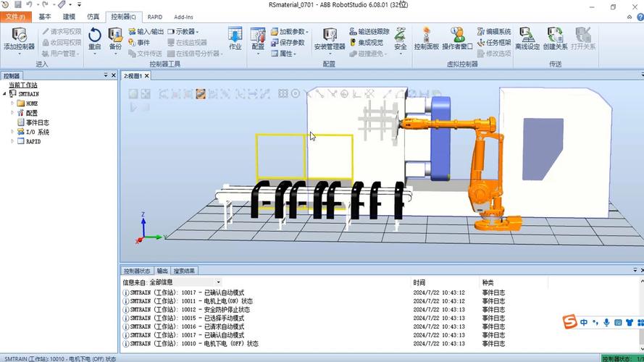Viewport: 644px width, 362px height.
Task: Switch to the 搜索结果 tab
Action: 184,271
